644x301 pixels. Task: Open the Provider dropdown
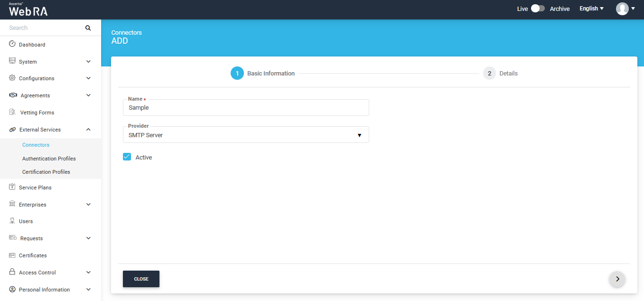(x=245, y=135)
